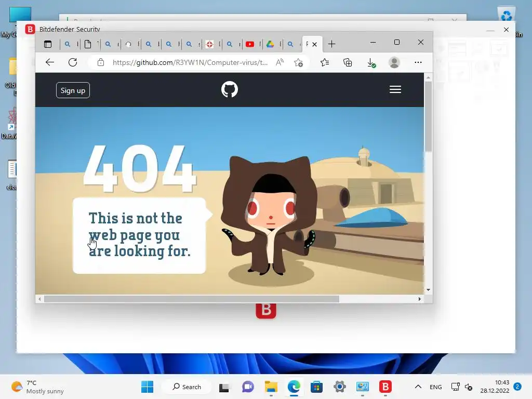This screenshot has width=532, height=399.
Task: Close the Bitdefender Security window
Action: click(506, 30)
